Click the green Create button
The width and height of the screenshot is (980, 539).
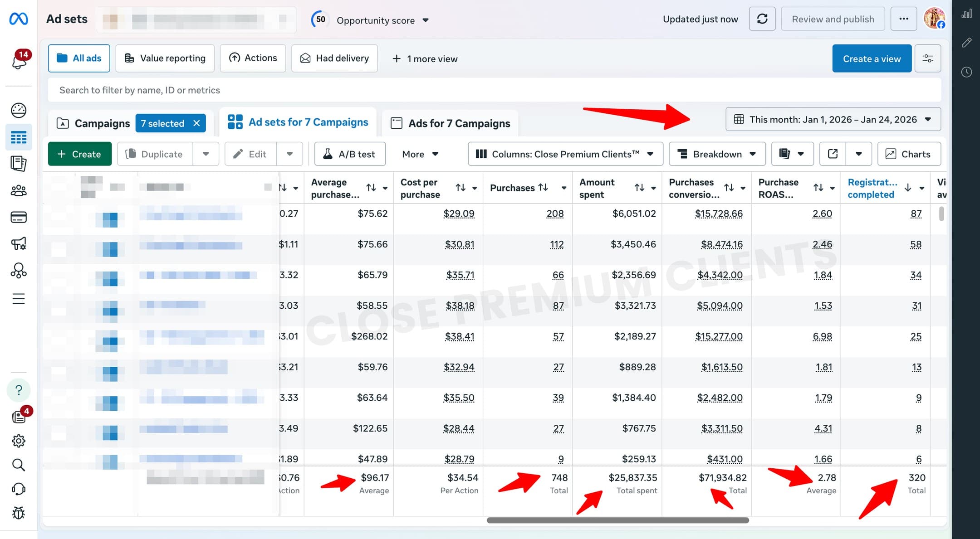80,154
